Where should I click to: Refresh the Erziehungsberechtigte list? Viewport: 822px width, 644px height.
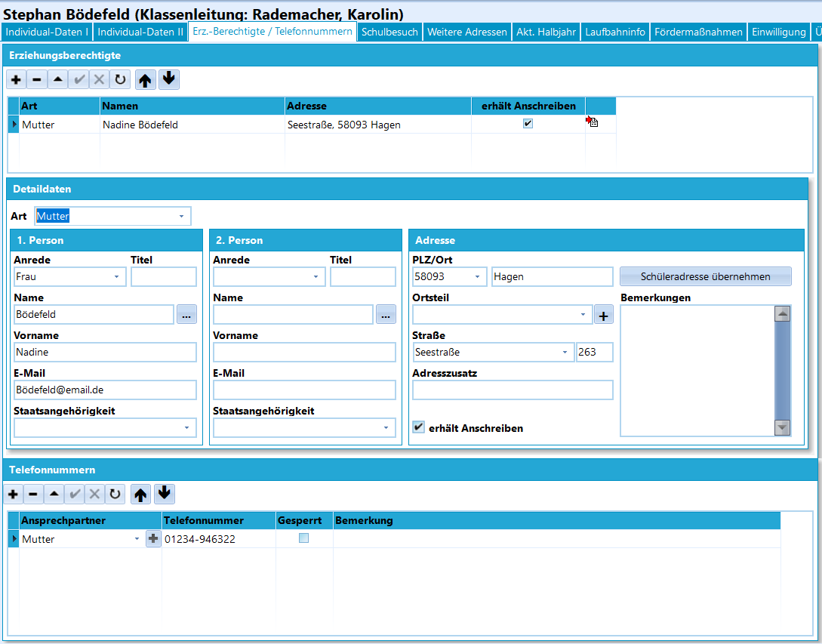point(120,80)
